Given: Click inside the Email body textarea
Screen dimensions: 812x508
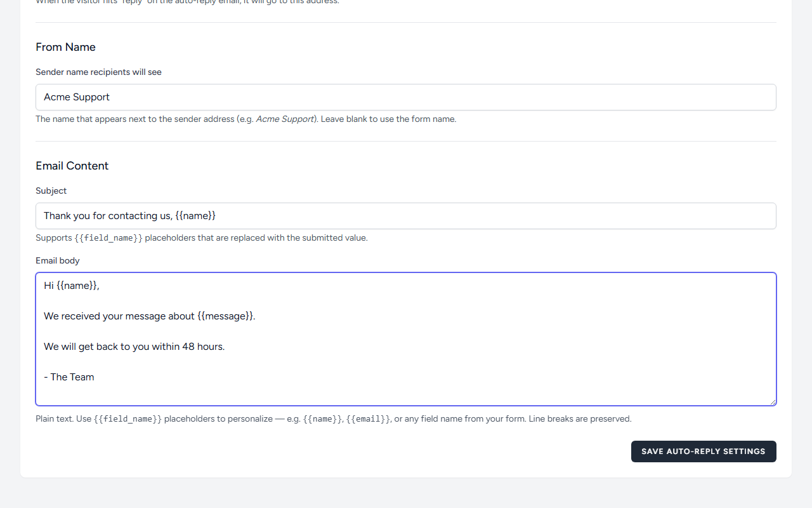Looking at the screenshot, I should [x=406, y=339].
